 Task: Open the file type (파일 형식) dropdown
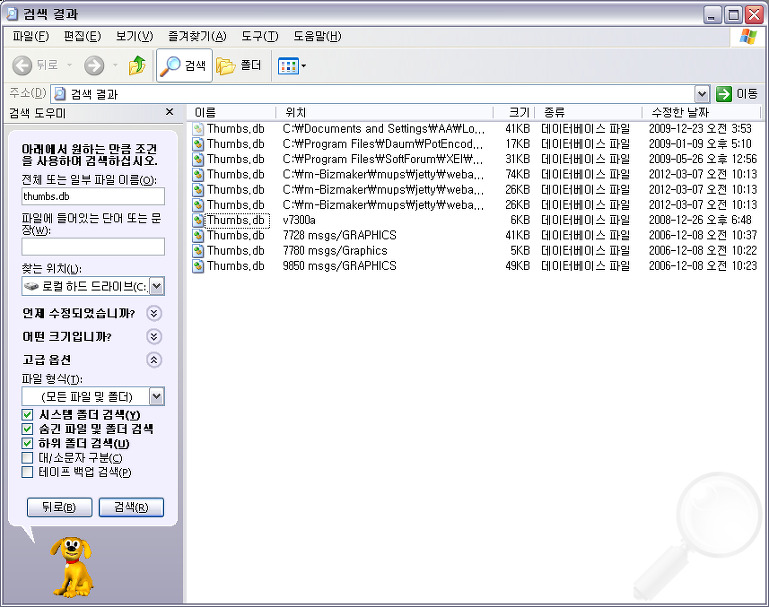point(156,396)
